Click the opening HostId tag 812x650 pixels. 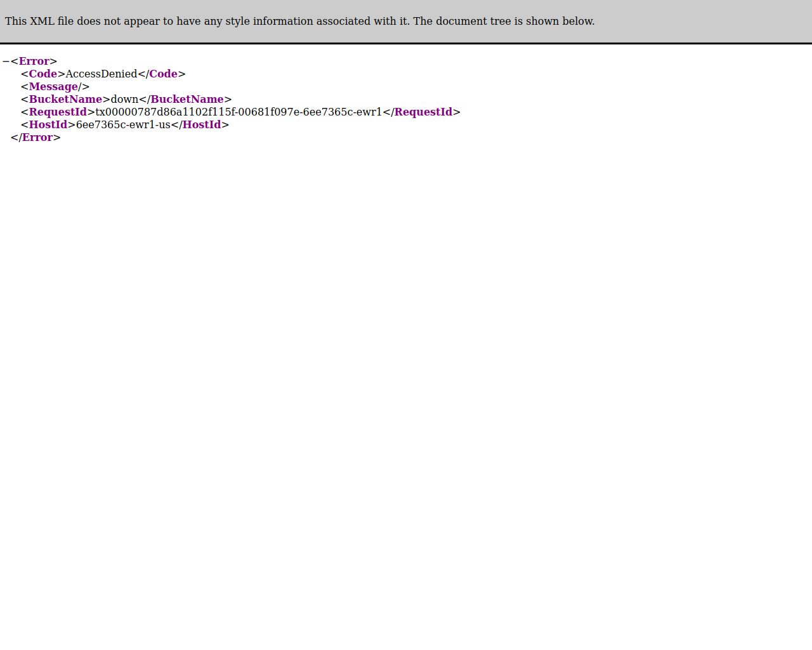48,125
